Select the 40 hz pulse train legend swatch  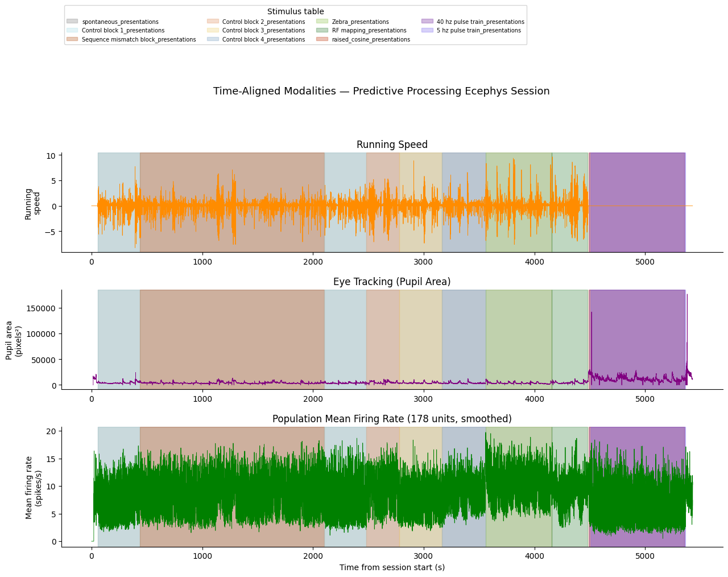[x=427, y=22]
